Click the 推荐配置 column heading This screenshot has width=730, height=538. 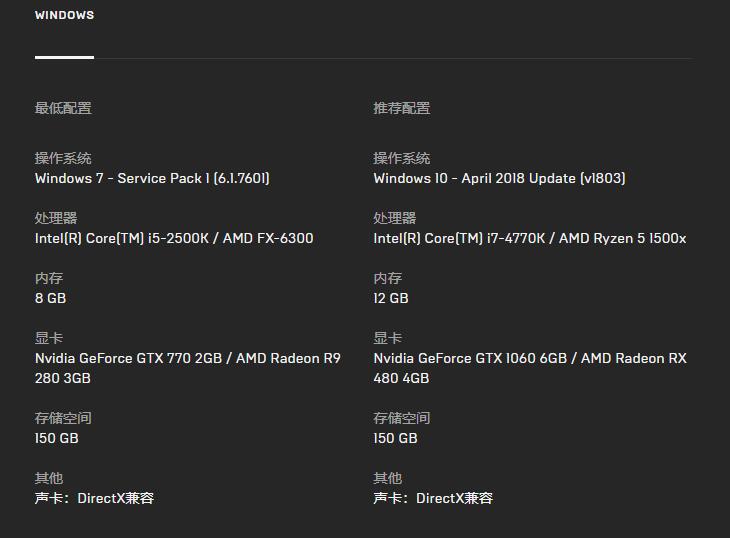(402, 108)
